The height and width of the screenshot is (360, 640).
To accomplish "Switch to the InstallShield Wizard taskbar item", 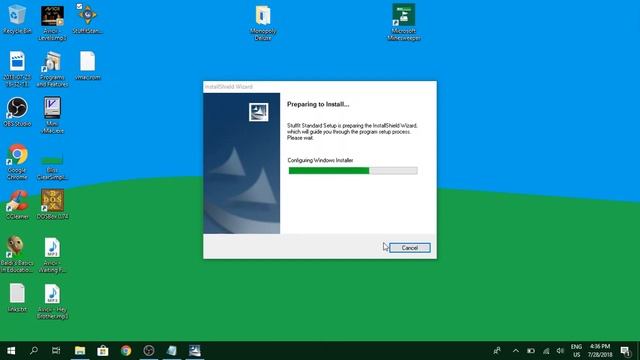I will click(x=195, y=351).
